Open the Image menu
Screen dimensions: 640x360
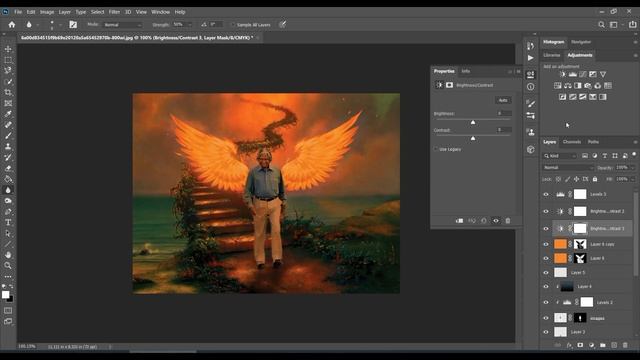(x=47, y=12)
